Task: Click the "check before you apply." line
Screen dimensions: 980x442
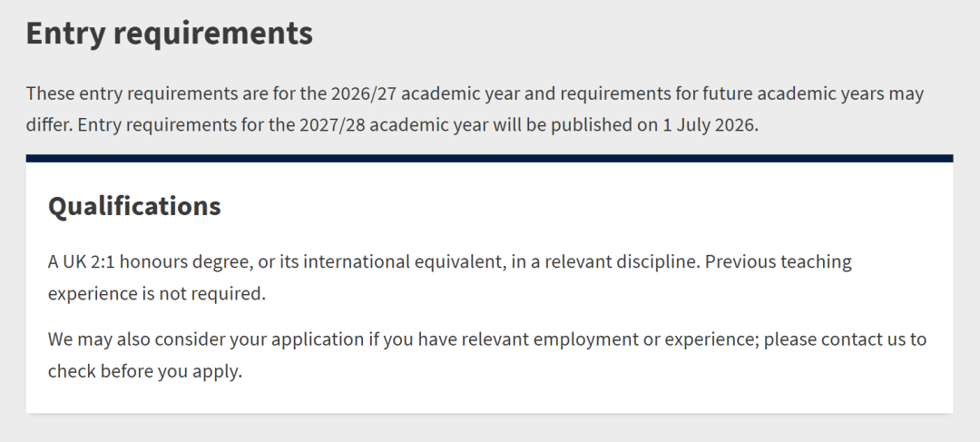Action: pos(145,371)
